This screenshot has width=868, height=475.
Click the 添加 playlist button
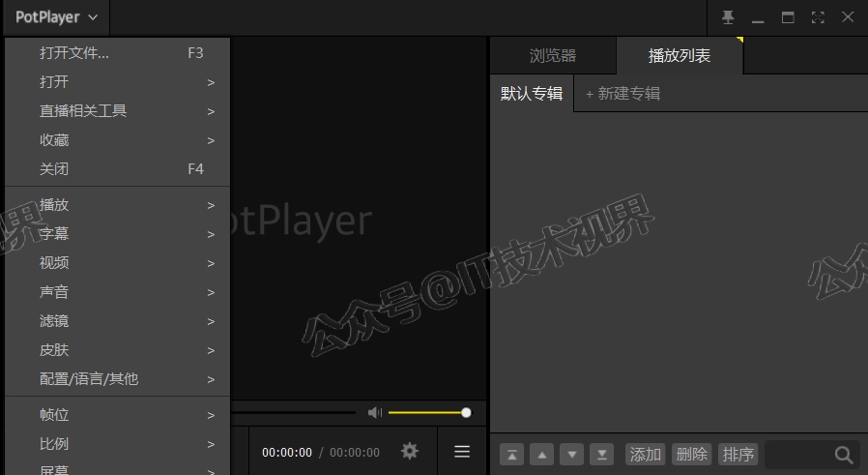pos(646,455)
